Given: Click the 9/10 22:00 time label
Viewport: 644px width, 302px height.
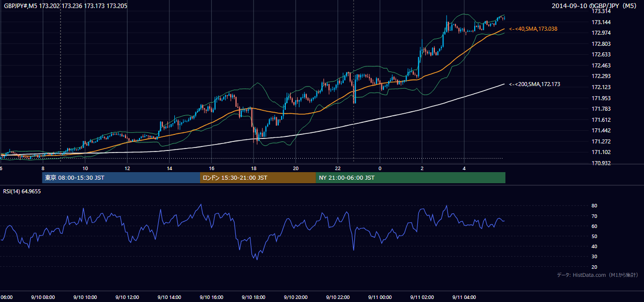Looking at the screenshot, I should pos(338,297).
